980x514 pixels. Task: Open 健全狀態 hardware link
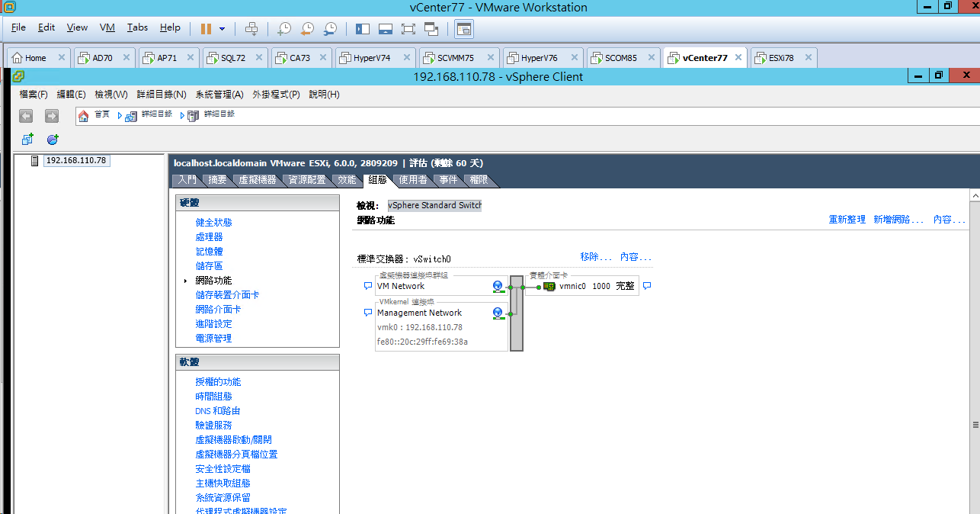click(x=213, y=223)
